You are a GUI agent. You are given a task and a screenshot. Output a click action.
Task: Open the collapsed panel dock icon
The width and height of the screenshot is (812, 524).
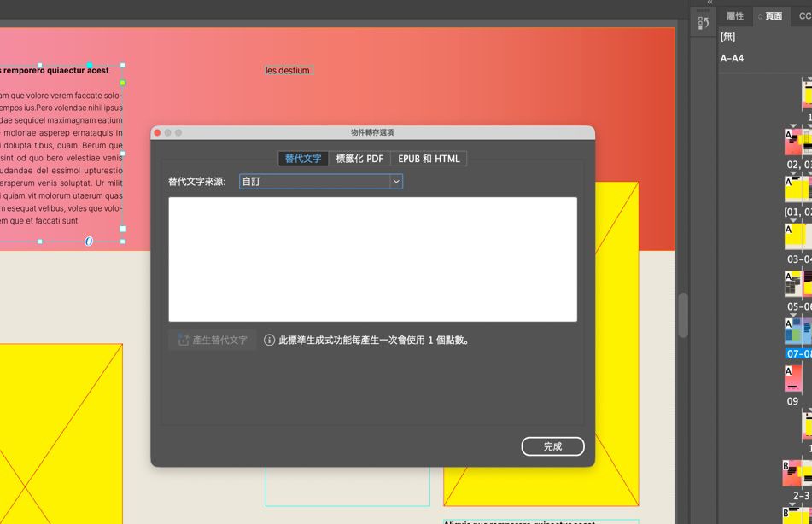704,23
